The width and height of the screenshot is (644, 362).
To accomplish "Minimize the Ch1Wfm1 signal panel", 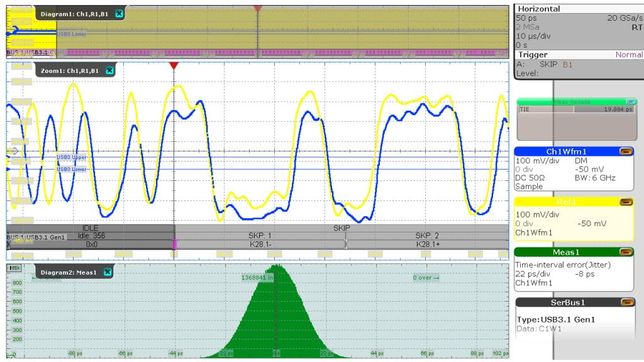I will point(626,151).
